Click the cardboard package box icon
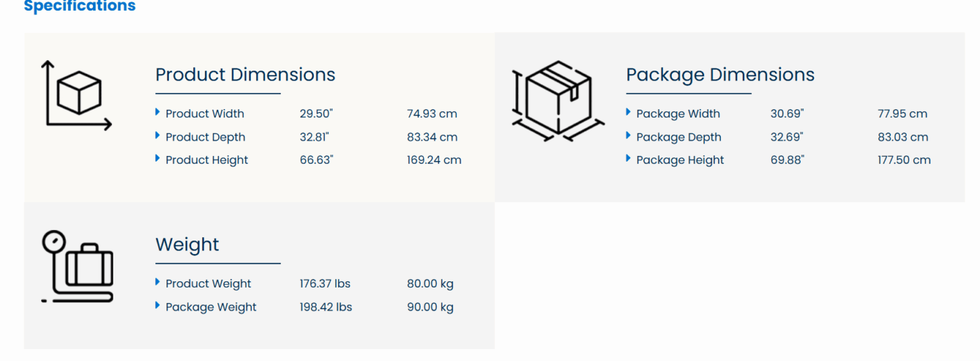The image size is (980, 361). (558, 100)
